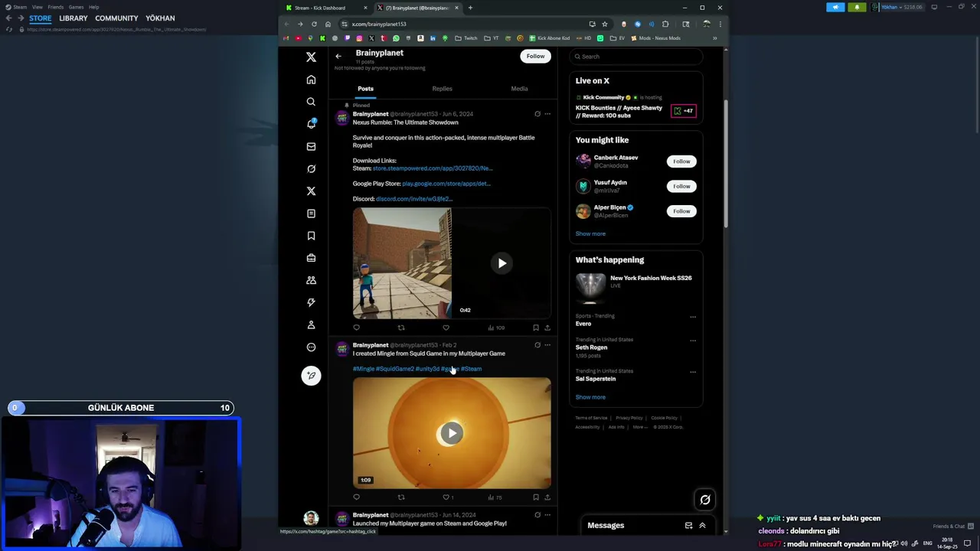Viewport: 980px width, 551px height.
Task: Expand the Messages panel with double chevron
Action: 702,525
